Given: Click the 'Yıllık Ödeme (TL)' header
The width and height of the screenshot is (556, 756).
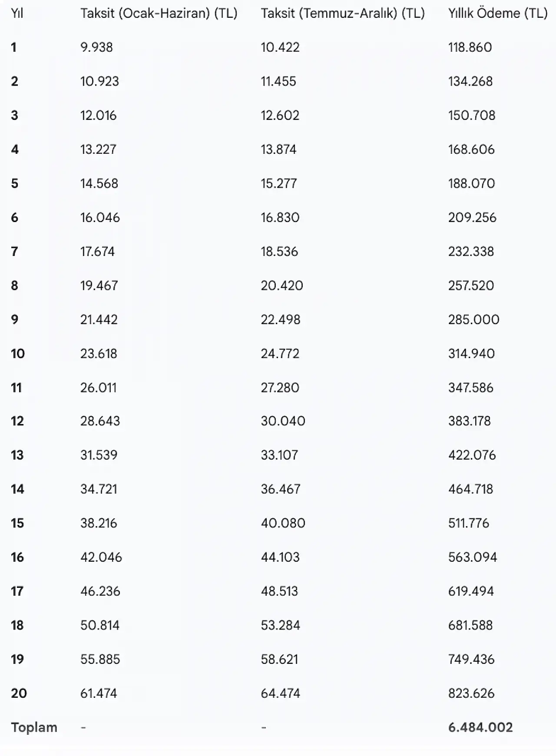Looking at the screenshot, I should click(x=497, y=13).
